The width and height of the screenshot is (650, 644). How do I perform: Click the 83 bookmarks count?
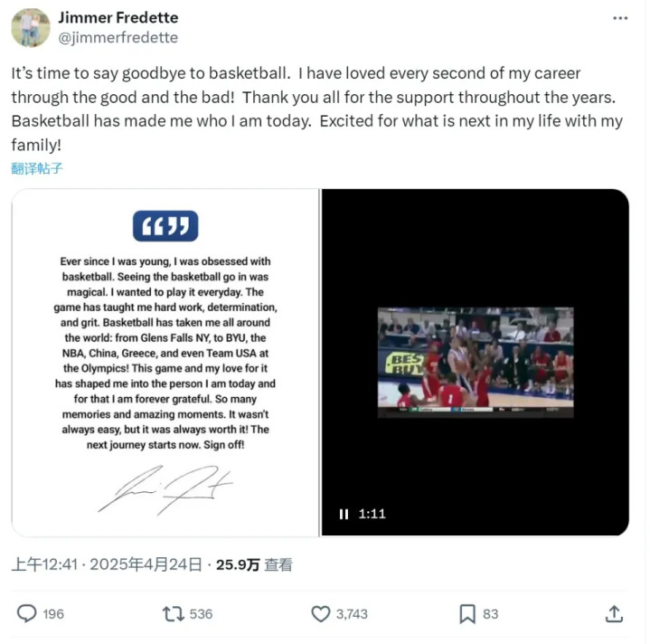490,614
